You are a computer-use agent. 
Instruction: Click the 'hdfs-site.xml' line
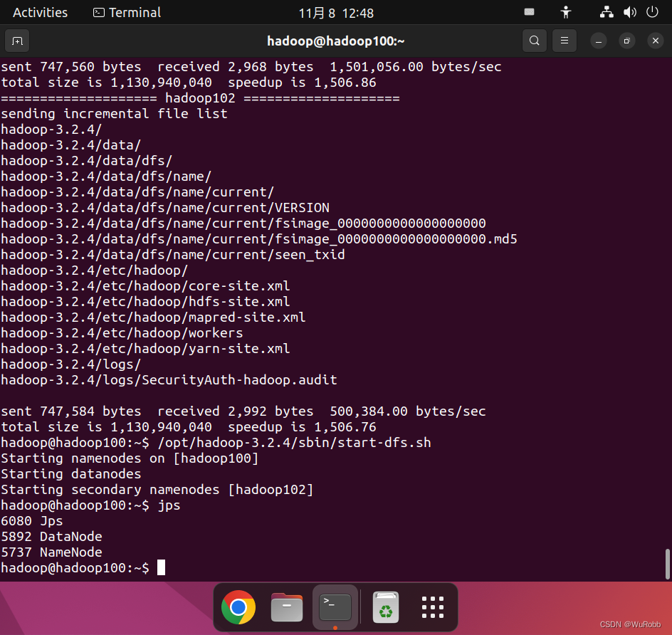pyautogui.click(x=145, y=302)
